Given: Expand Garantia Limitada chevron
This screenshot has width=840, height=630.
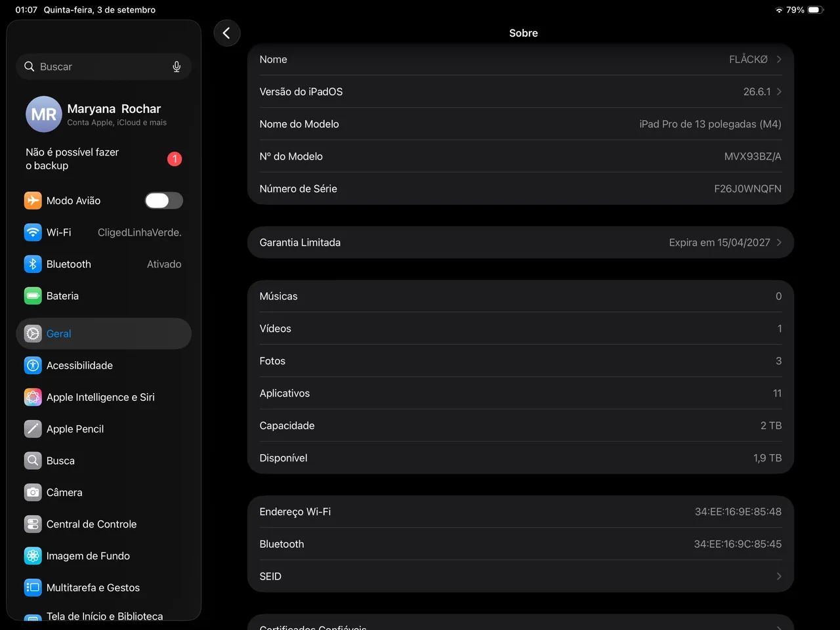Looking at the screenshot, I should tap(779, 242).
